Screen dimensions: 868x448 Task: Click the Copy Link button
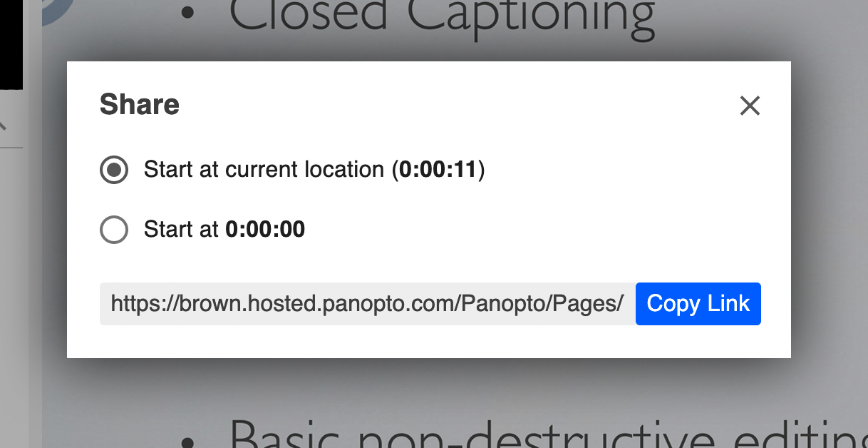pyautogui.click(x=698, y=304)
